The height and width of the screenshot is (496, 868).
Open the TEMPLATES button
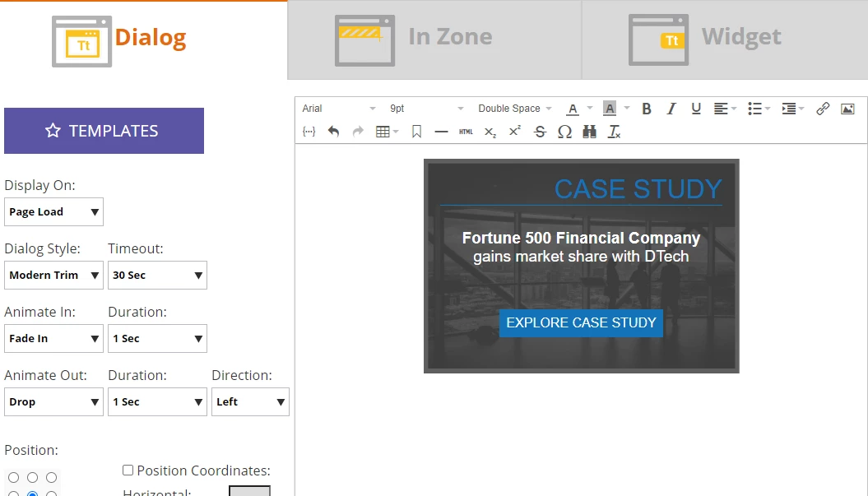click(104, 131)
